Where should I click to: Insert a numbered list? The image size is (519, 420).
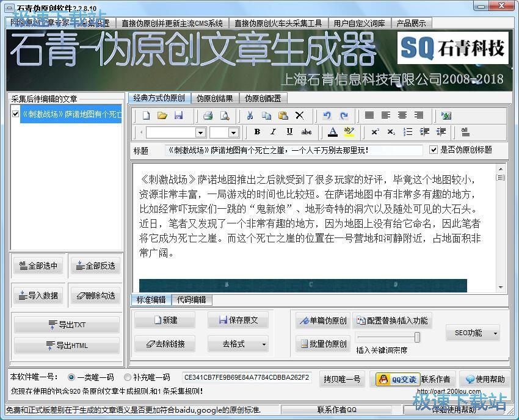[408, 132]
